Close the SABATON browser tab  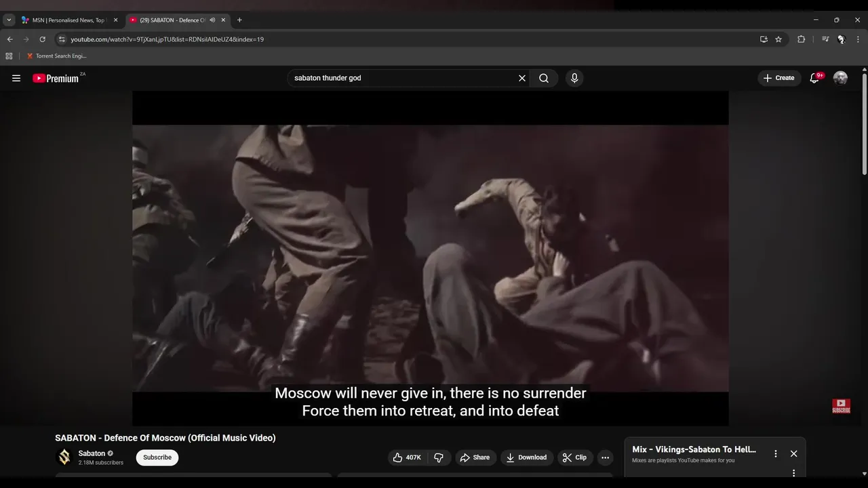click(223, 20)
